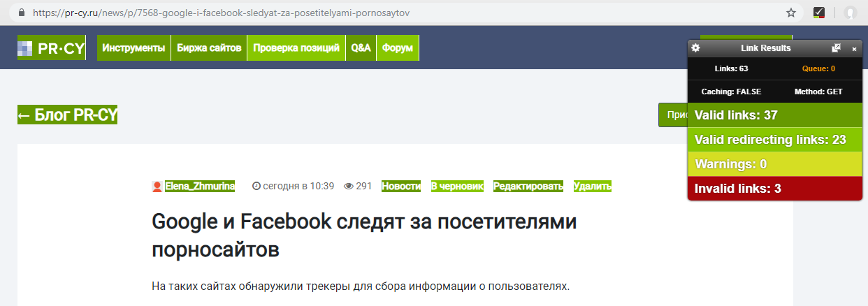Viewport: 868px width, 306px height.
Task: Click Редактировать to edit the post
Action: point(528,186)
